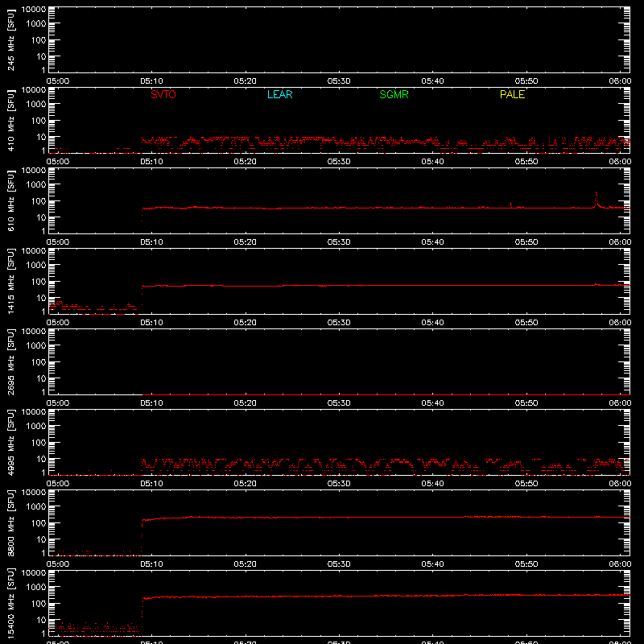Click the 05:40 tick under the 2695 MHz panel

432,403
